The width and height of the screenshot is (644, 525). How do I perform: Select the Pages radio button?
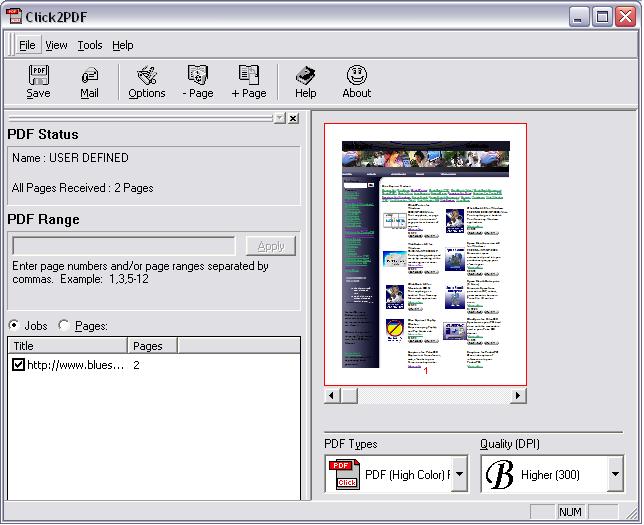(65, 325)
